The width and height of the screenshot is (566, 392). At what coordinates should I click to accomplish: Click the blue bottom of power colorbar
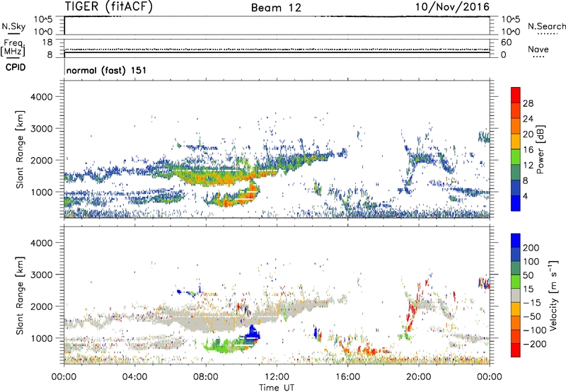pos(516,203)
